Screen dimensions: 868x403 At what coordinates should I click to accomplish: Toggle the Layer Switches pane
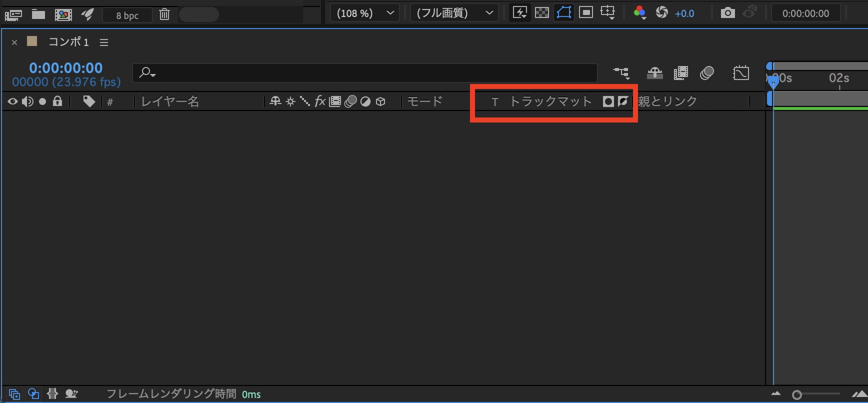point(14,394)
